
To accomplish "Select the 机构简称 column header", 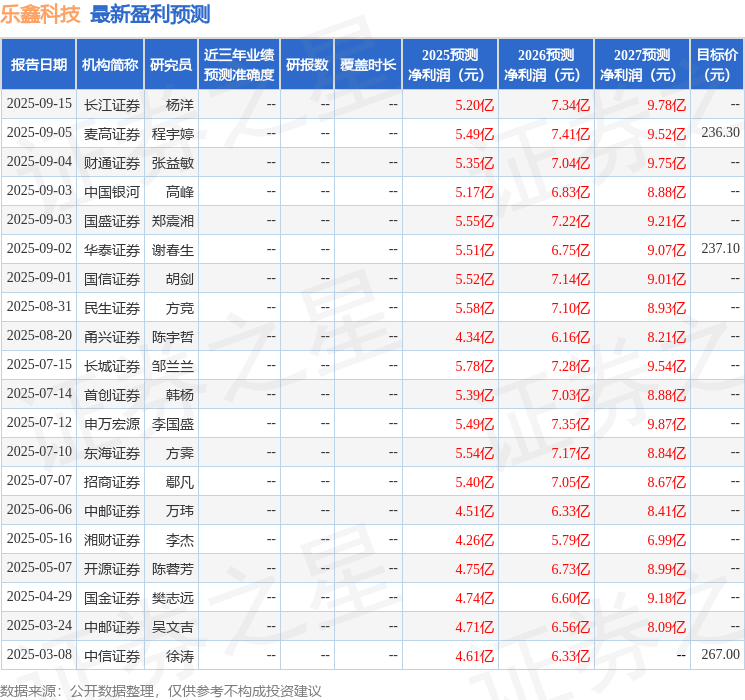I will pos(110,65).
